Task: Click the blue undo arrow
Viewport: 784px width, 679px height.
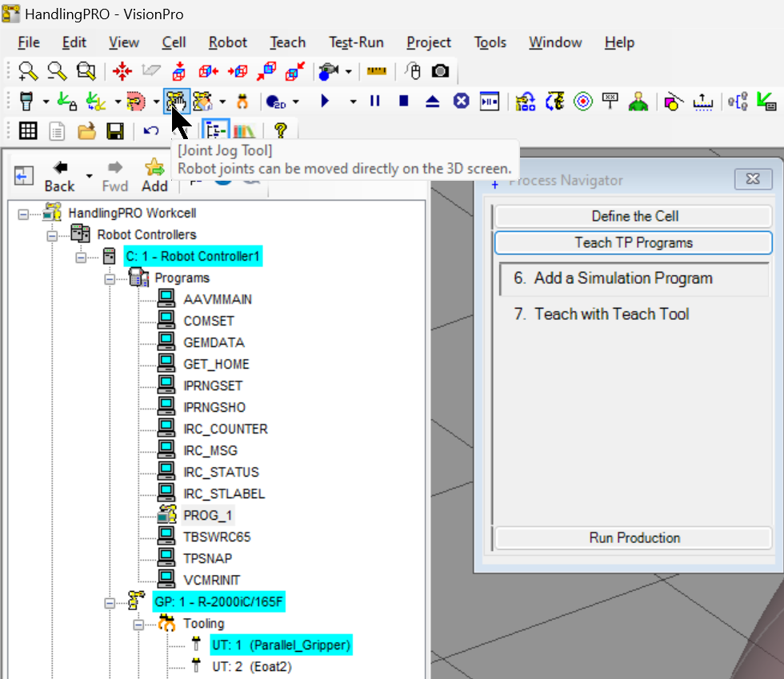Action: [151, 131]
